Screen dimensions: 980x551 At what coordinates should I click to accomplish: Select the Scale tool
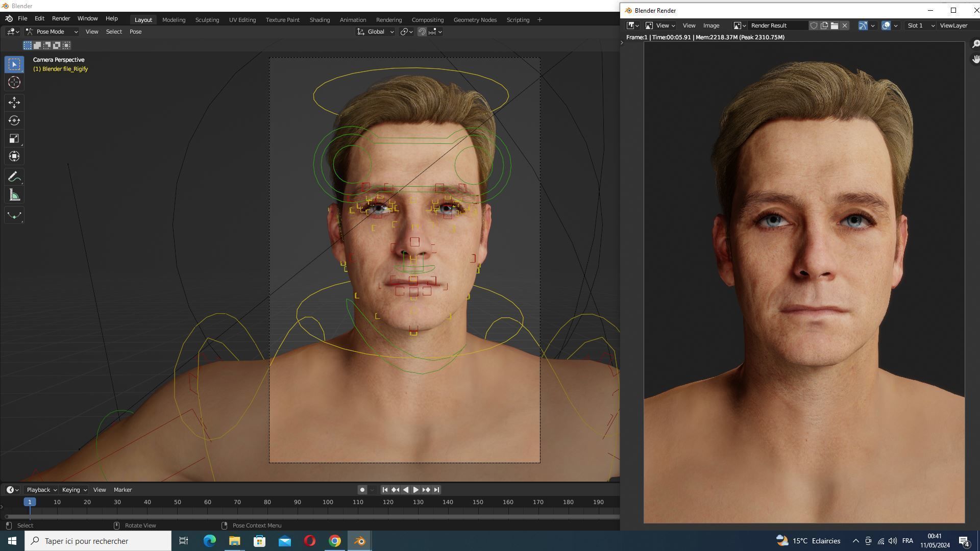[14, 138]
